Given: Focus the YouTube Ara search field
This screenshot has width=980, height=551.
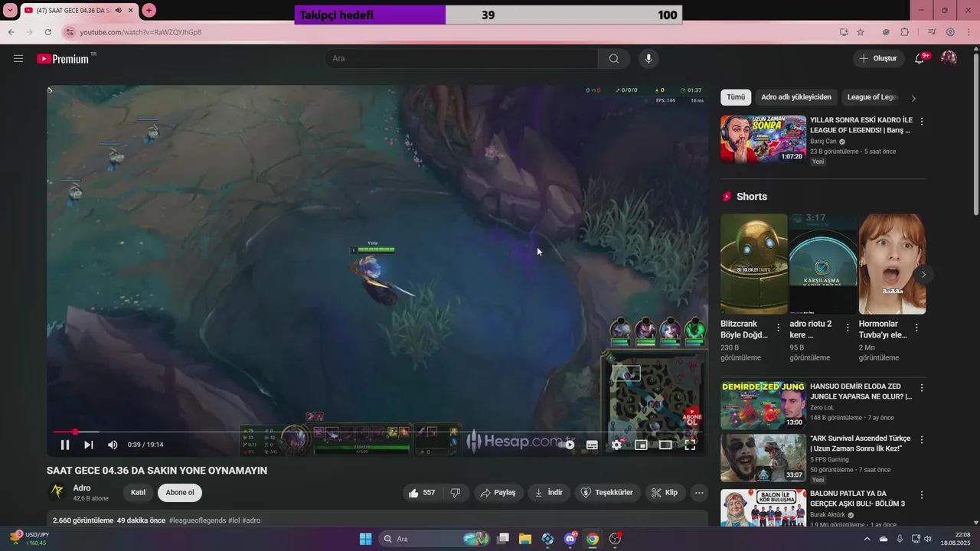Looking at the screenshot, I should pyautogui.click(x=462, y=58).
